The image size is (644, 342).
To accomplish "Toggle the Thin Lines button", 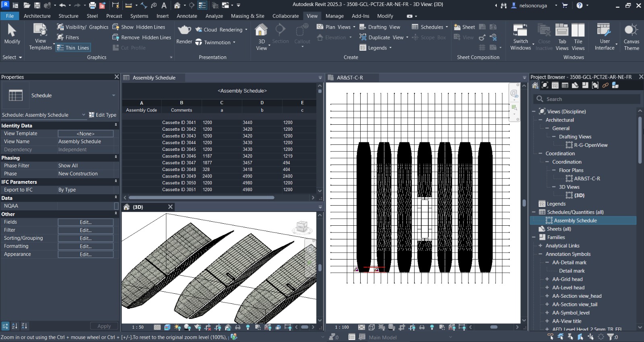I will (73, 47).
